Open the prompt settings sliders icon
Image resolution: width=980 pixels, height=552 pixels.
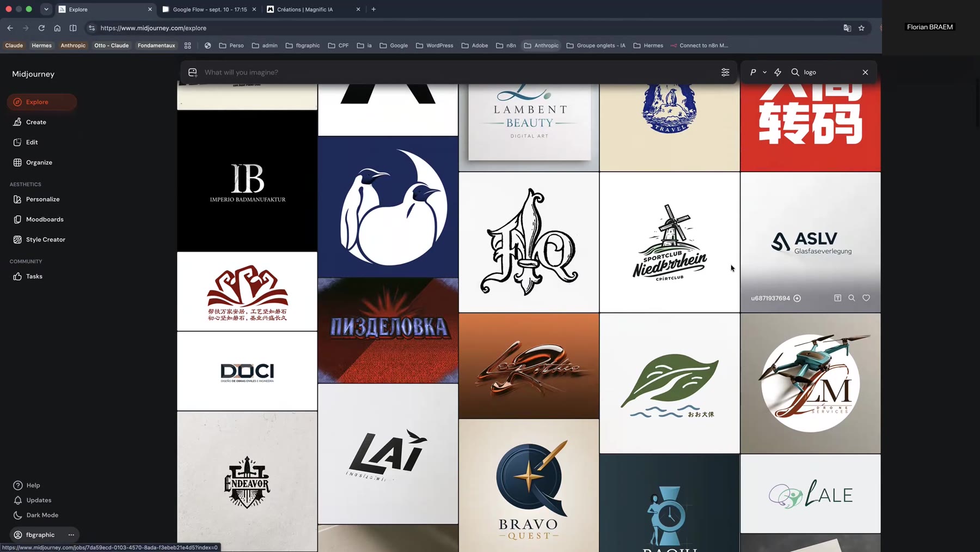(x=725, y=72)
